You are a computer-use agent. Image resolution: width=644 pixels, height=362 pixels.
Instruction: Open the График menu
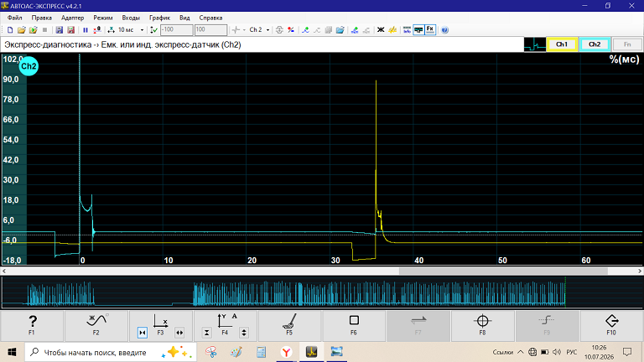click(x=160, y=18)
